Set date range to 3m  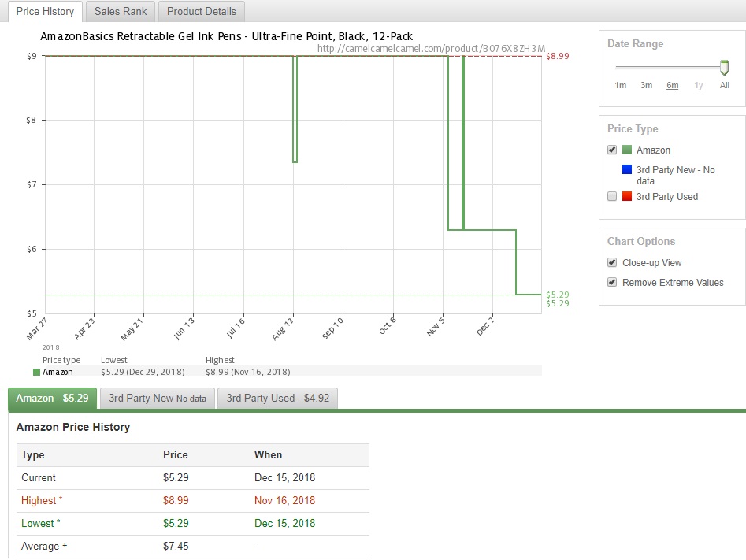[646, 85]
